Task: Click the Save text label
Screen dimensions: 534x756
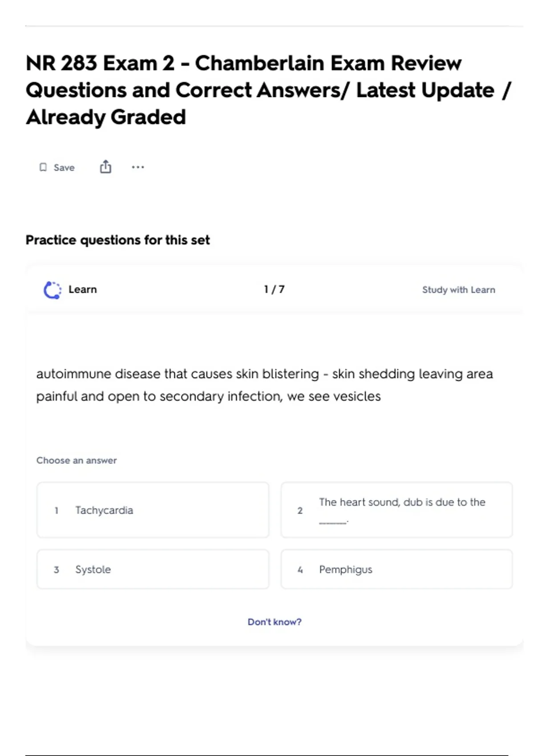Action: [x=64, y=168]
